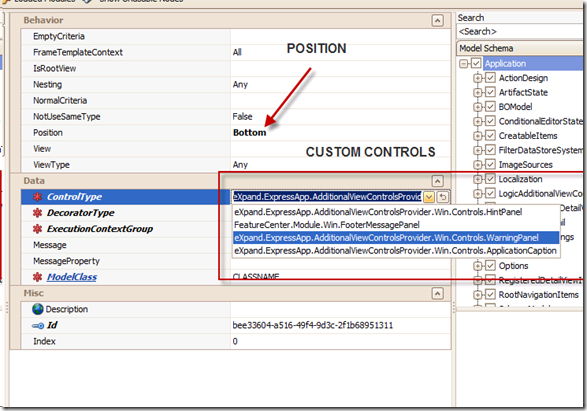Image resolution: width=587 pixels, height=411 pixels.
Task: Select the View property row
Action: (125, 149)
